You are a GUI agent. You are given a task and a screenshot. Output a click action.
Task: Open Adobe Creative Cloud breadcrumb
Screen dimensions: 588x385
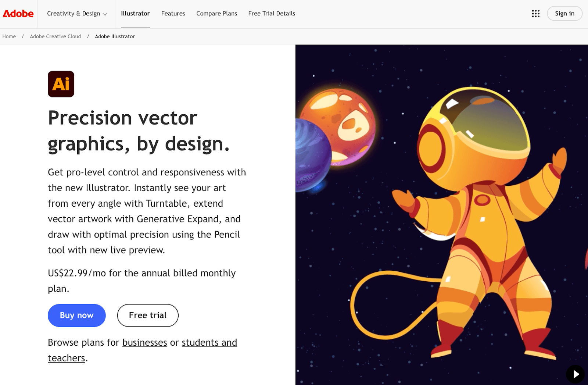(55, 36)
